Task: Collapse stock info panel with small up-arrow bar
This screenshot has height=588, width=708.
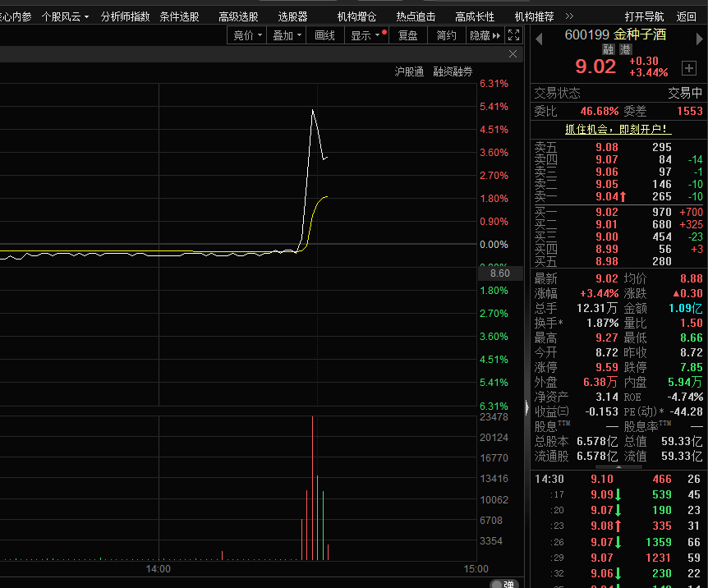Action: 618,467
